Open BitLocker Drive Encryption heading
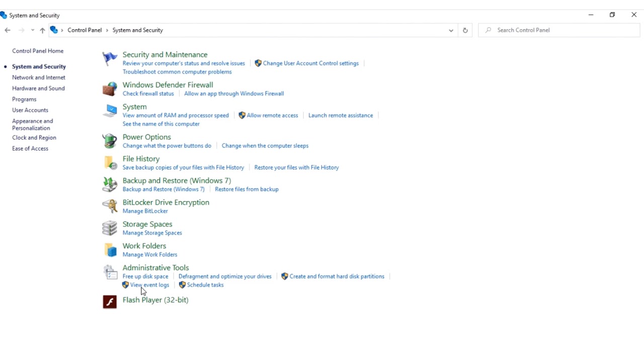Image resolution: width=644 pixels, height=362 pixels. click(166, 202)
